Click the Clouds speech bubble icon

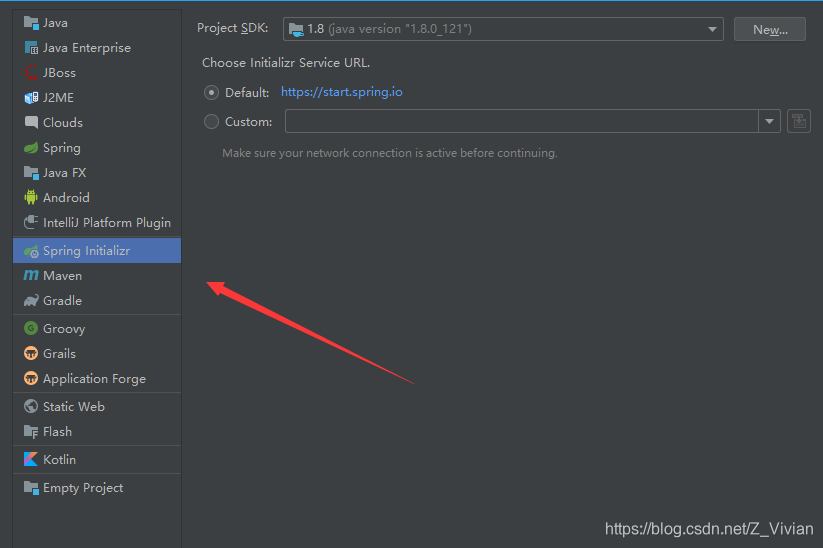pos(31,122)
